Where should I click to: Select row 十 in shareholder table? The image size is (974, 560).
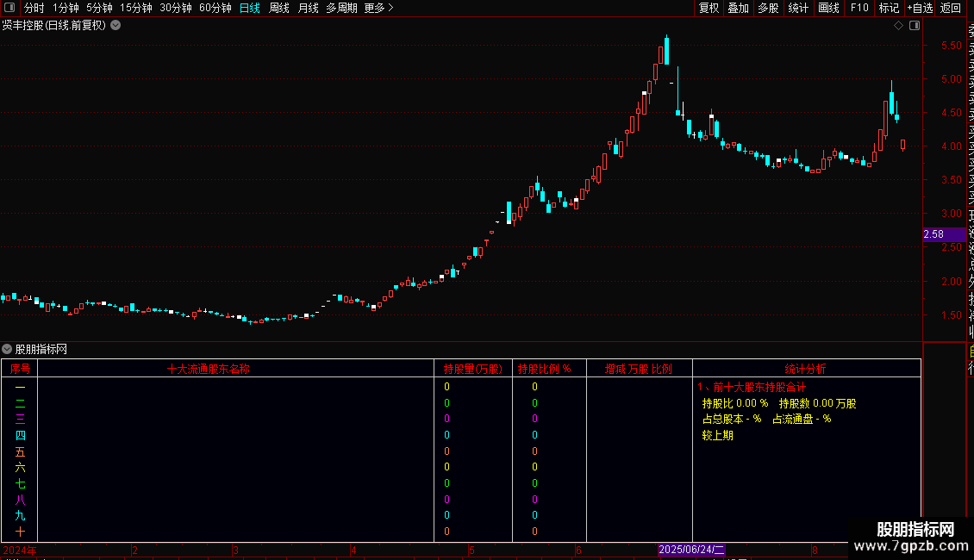tap(20, 532)
